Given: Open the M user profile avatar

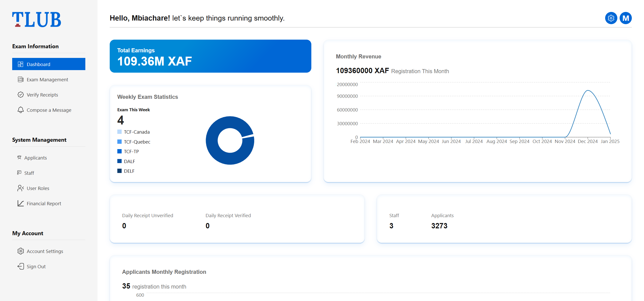Looking at the screenshot, I should (x=626, y=18).
